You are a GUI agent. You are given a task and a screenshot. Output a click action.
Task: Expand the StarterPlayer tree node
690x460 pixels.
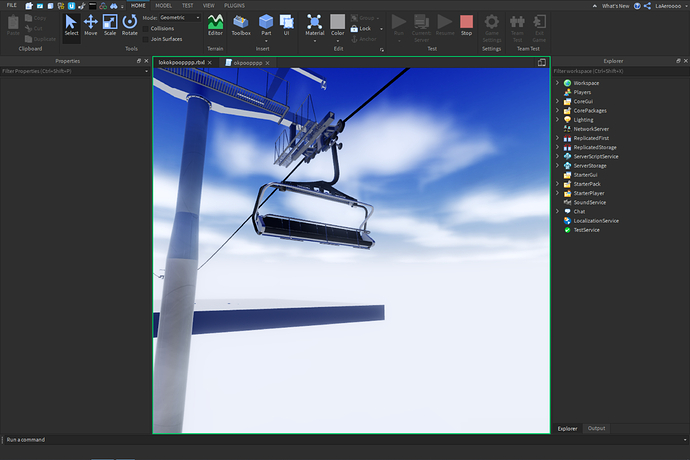[557, 193]
